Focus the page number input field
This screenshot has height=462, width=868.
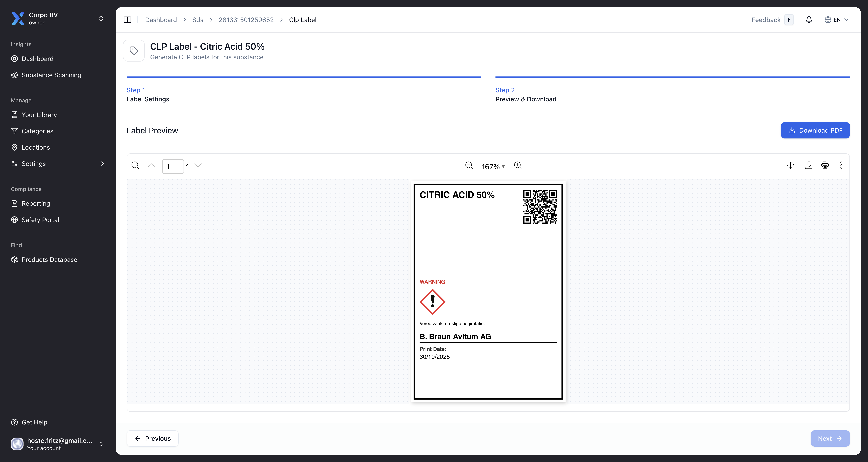(x=173, y=166)
